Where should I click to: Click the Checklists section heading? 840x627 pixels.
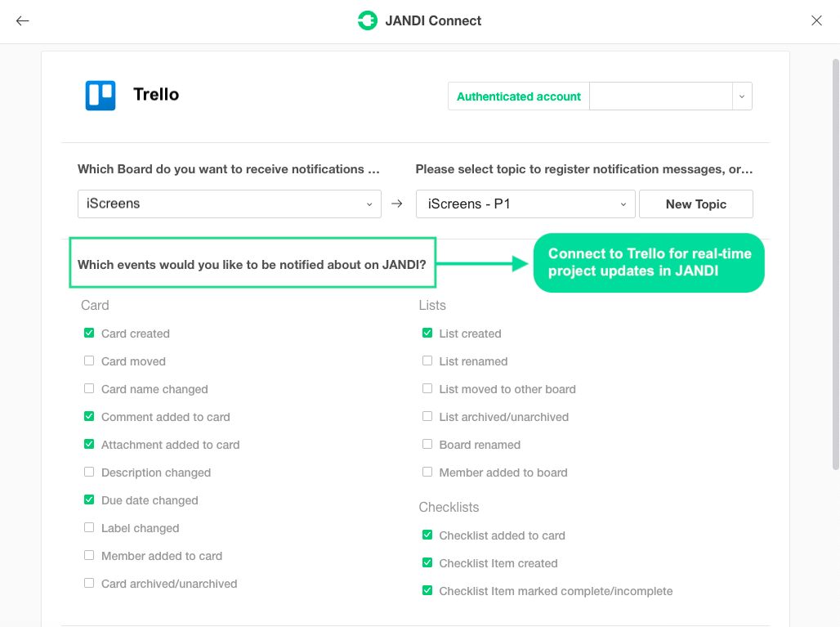click(449, 508)
